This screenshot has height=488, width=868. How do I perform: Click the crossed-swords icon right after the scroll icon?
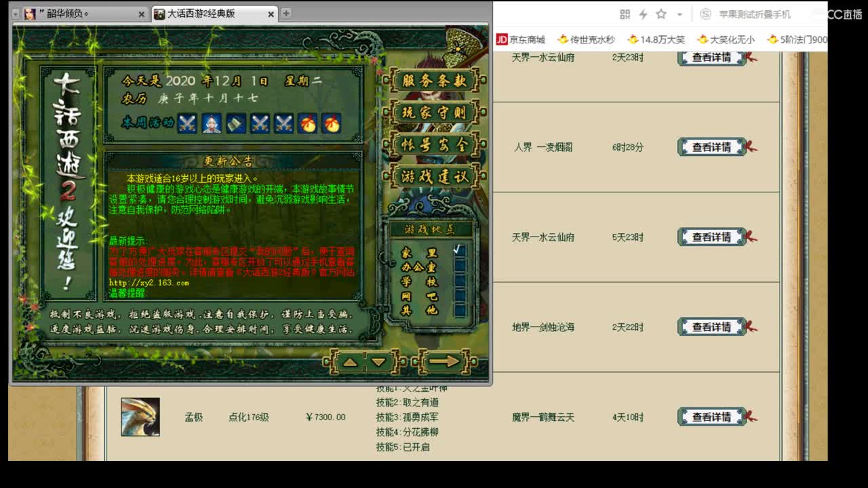[260, 123]
